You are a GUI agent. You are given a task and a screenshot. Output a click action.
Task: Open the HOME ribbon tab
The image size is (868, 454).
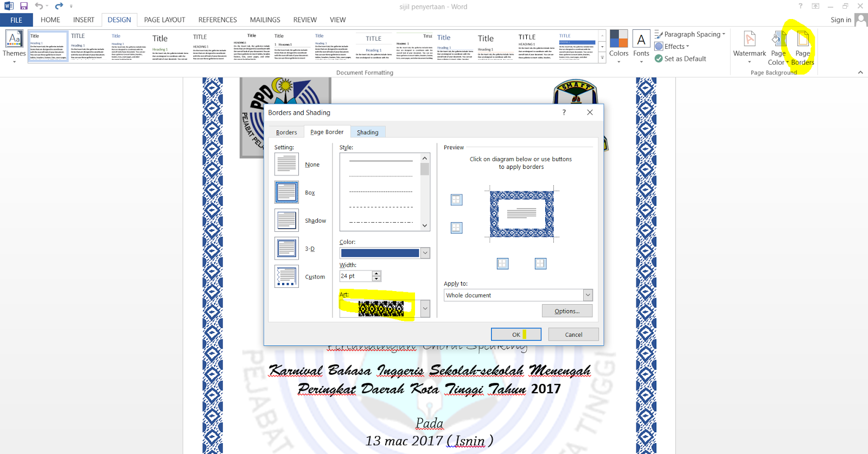pyautogui.click(x=50, y=20)
